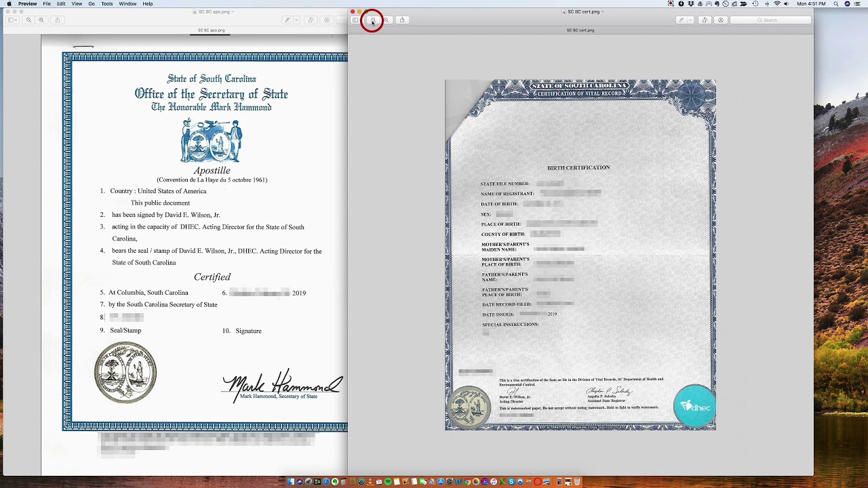868x488 pixels.
Task: Expand highlight options arrow in SC BC cert.png window
Action: tap(690, 20)
